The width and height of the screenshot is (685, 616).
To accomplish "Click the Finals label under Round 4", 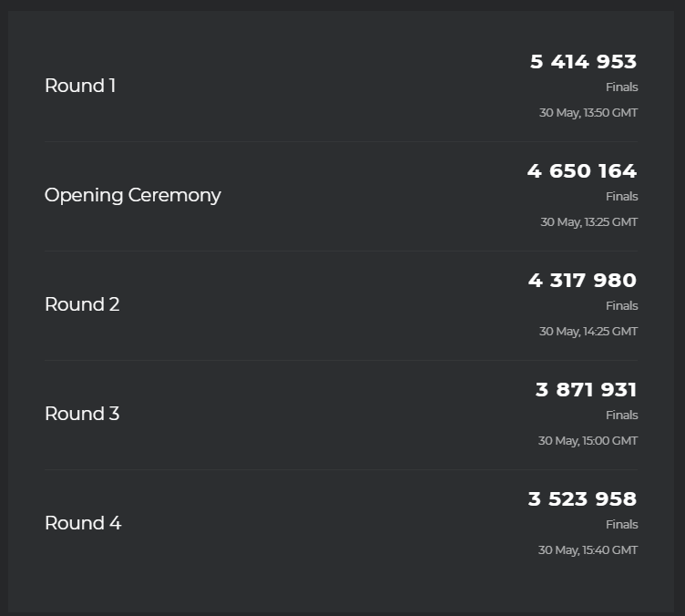I will click(x=621, y=524).
